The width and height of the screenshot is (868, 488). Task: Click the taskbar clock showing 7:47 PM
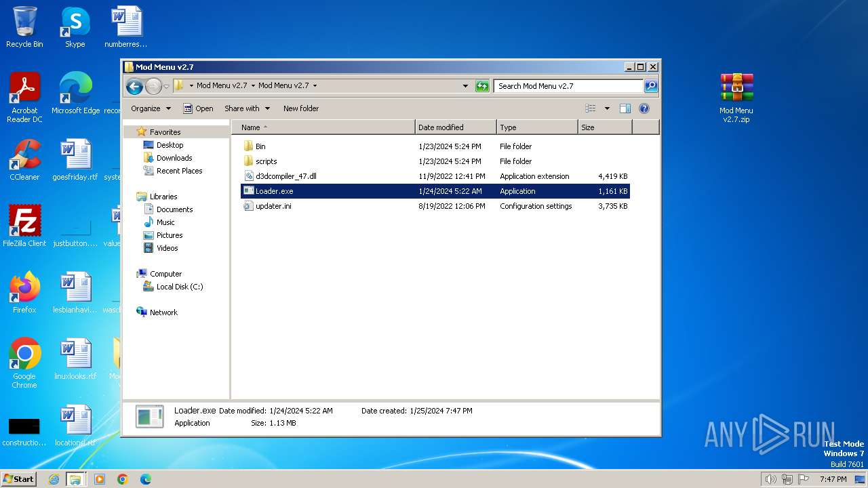(x=833, y=479)
